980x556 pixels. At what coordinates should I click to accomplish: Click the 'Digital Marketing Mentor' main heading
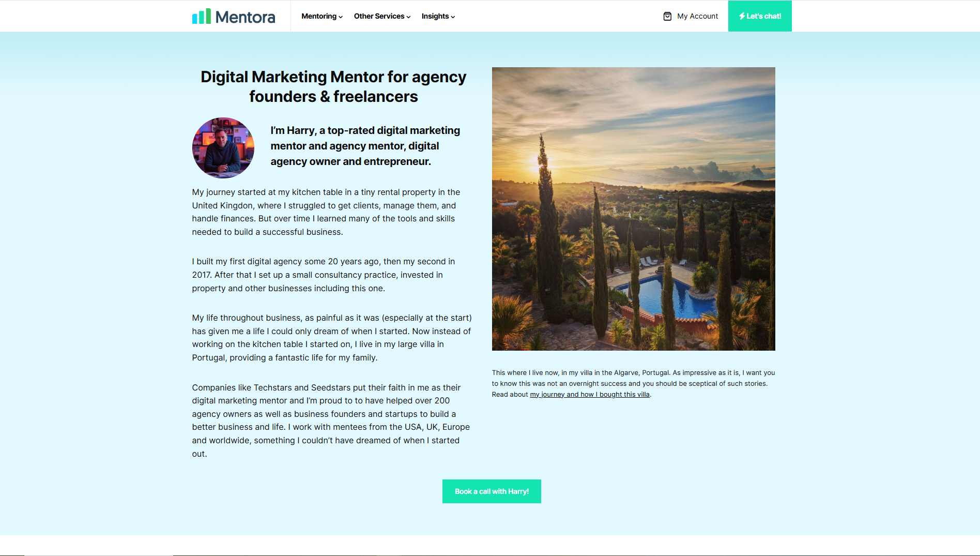[x=333, y=86]
